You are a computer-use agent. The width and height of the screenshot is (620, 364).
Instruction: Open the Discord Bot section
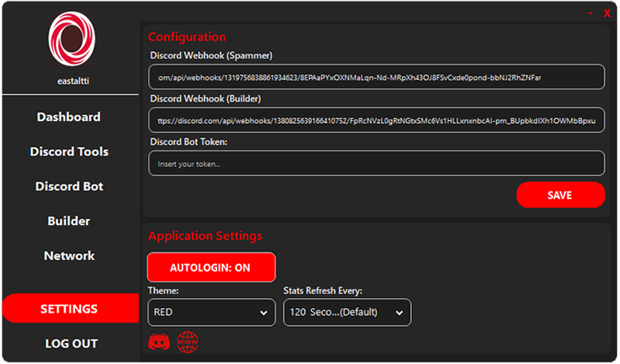pyautogui.click(x=69, y=186)
